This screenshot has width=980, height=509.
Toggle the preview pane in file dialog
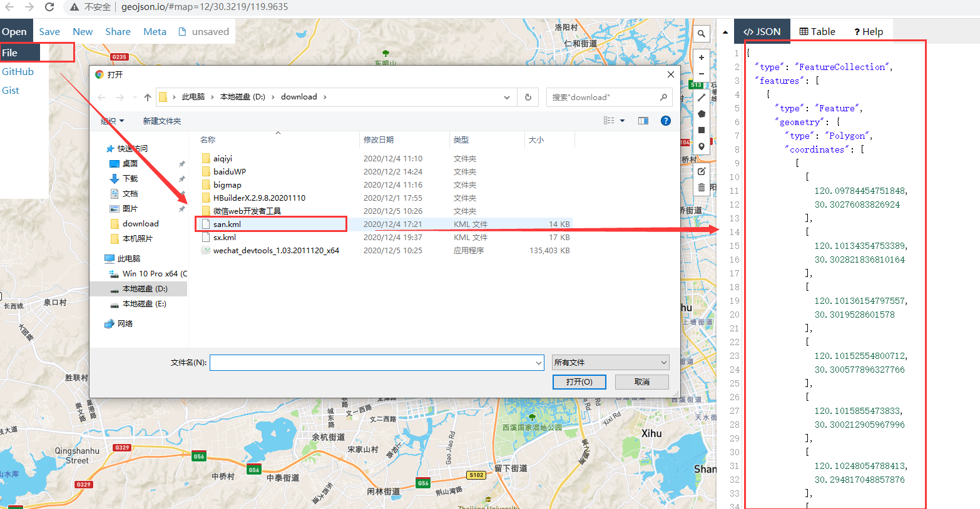(x=643, y=121)
